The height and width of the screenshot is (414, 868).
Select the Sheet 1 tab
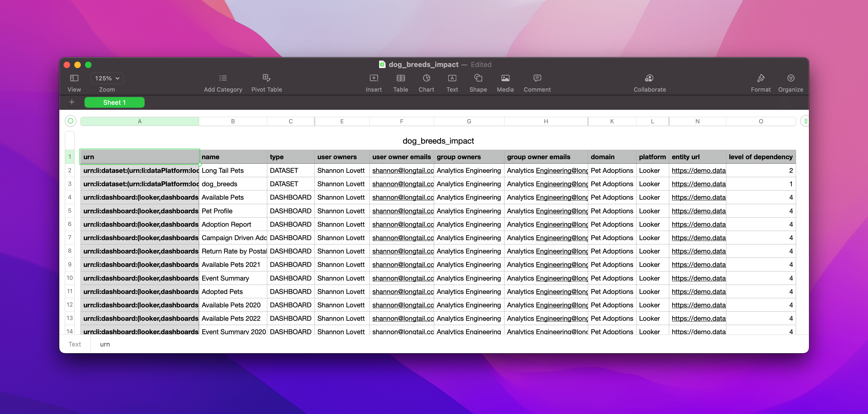coord(114,102)
